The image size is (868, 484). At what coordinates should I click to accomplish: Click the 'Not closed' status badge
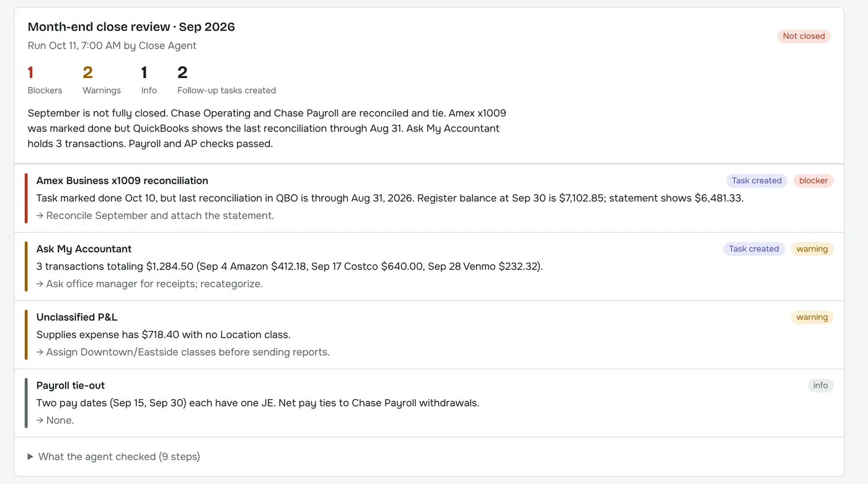click(x=804, y=36)
